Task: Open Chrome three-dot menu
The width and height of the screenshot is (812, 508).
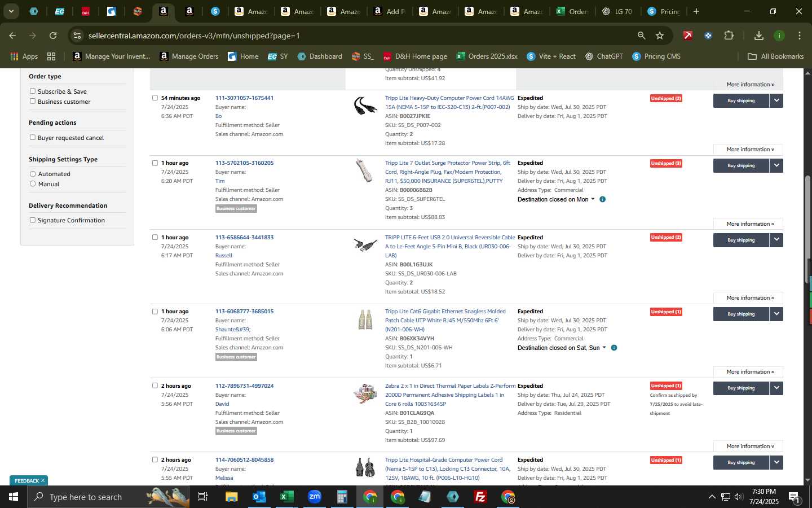Action: [799, 36]
